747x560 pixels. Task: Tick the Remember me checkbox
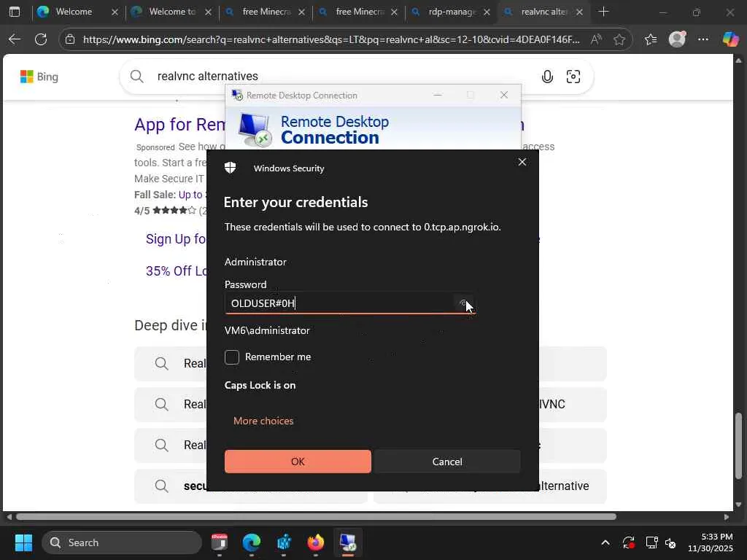(x=231, y=357)
